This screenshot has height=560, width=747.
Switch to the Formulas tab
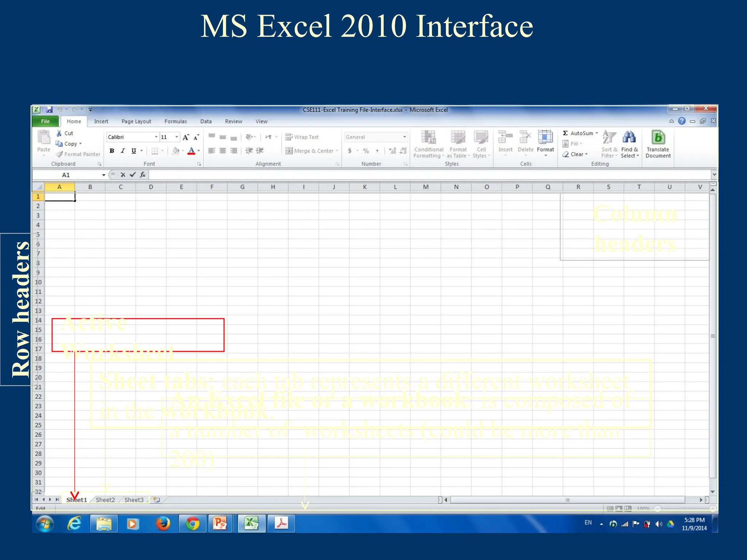click(175, 121)
